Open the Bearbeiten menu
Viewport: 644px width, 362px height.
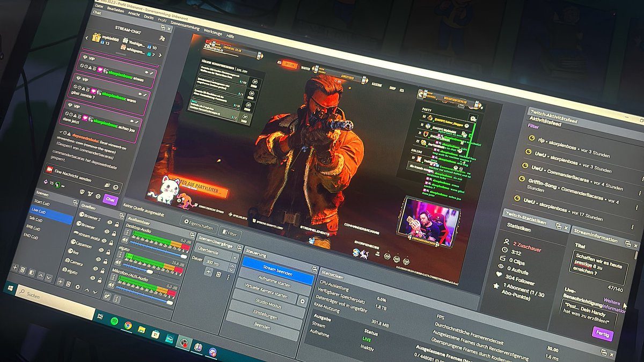(115, 10)
